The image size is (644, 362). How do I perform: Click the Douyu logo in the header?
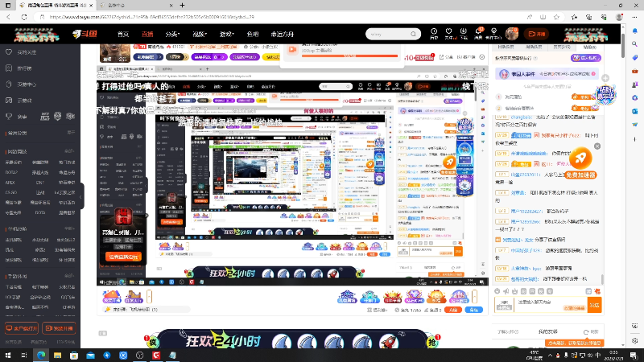85,34
